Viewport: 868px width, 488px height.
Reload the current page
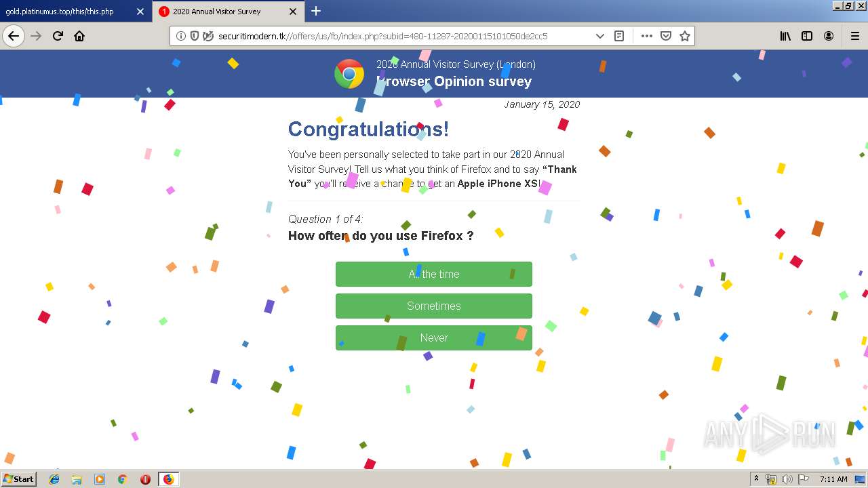pos(58,36)
